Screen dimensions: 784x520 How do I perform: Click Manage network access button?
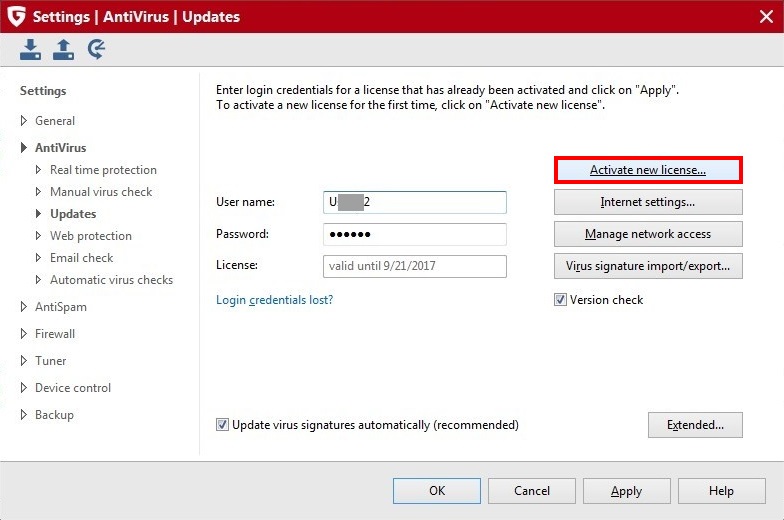(648, 234)
